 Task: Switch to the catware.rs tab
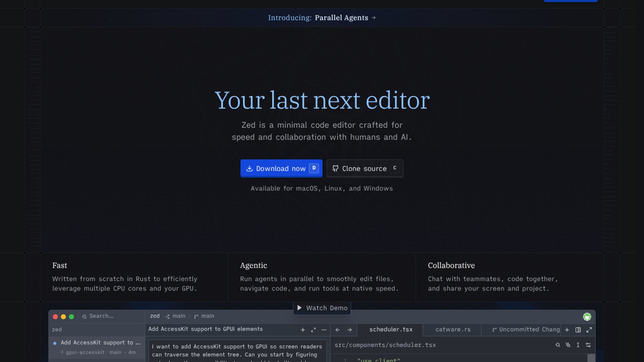[453, 330]
